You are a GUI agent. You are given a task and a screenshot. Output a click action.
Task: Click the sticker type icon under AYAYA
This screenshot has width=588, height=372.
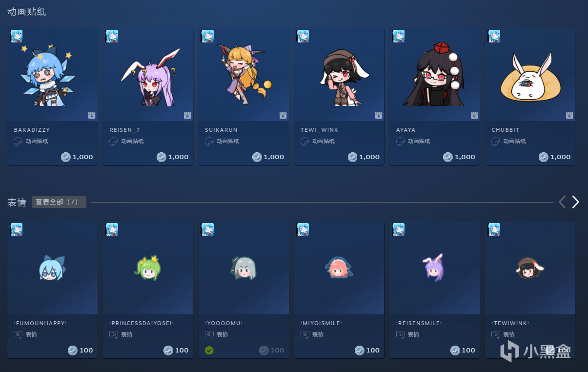pos(400,142)
